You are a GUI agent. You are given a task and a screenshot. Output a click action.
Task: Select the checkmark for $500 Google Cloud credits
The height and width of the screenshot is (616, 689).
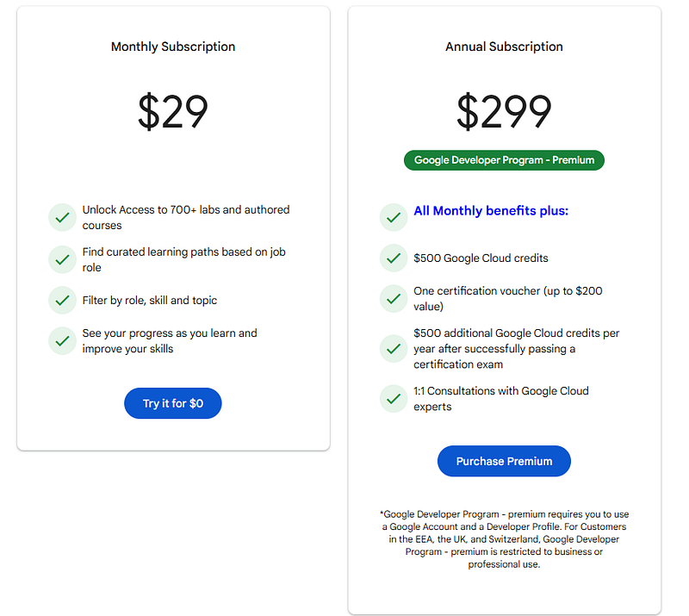point(394,258)
